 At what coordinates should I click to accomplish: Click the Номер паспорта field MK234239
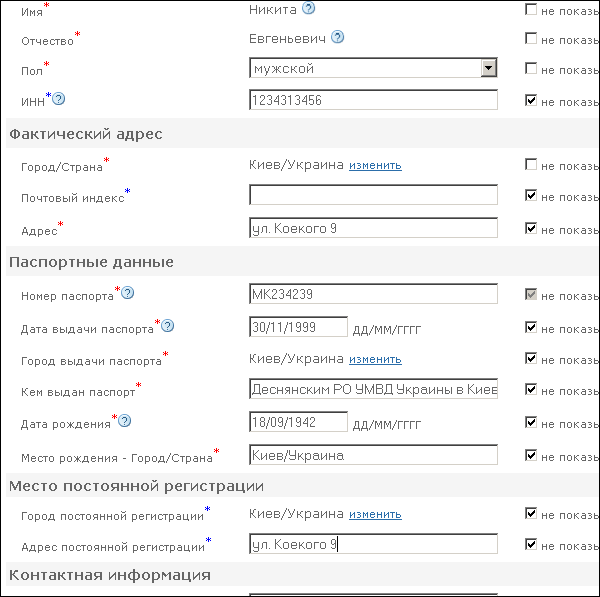pyautogui.click(x=373, y=294)
